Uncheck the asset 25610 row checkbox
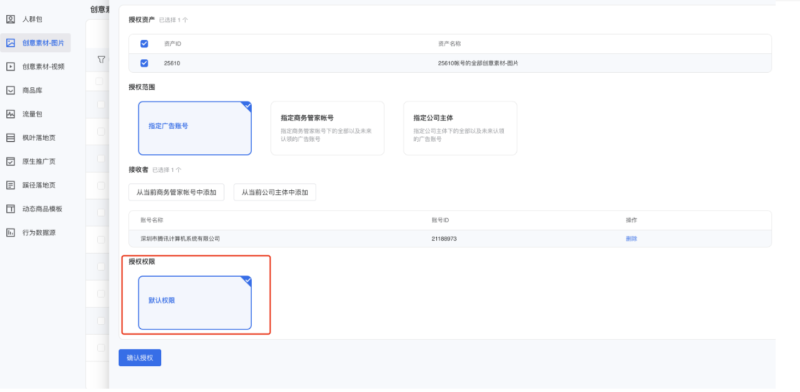The width and height of the screenshot is (800, 392). (144, 63)
